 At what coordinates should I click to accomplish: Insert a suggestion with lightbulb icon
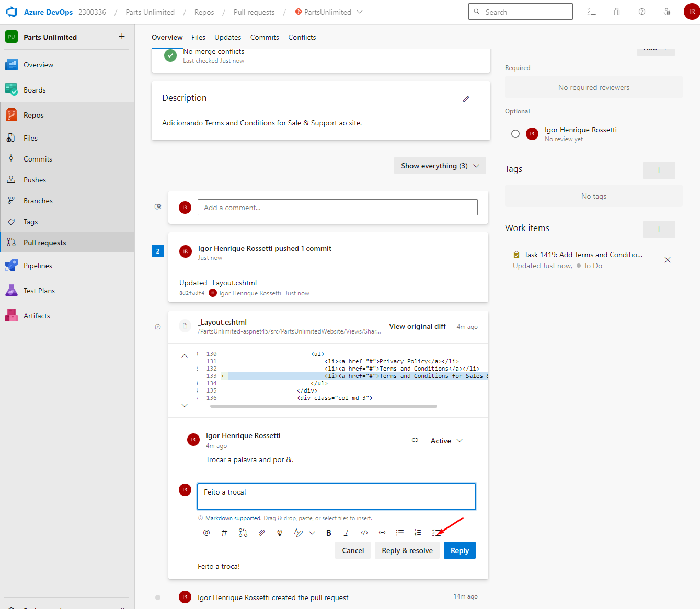[280, 533]
